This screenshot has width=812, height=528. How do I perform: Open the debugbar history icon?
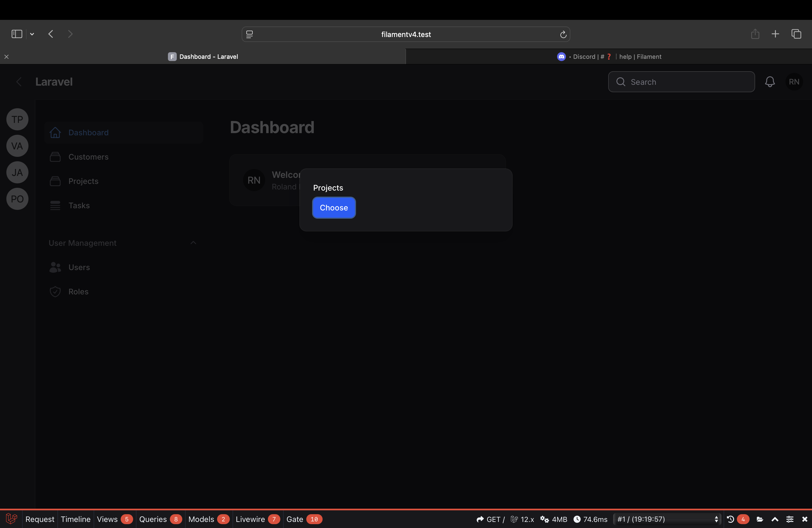(x=731, y=519)
